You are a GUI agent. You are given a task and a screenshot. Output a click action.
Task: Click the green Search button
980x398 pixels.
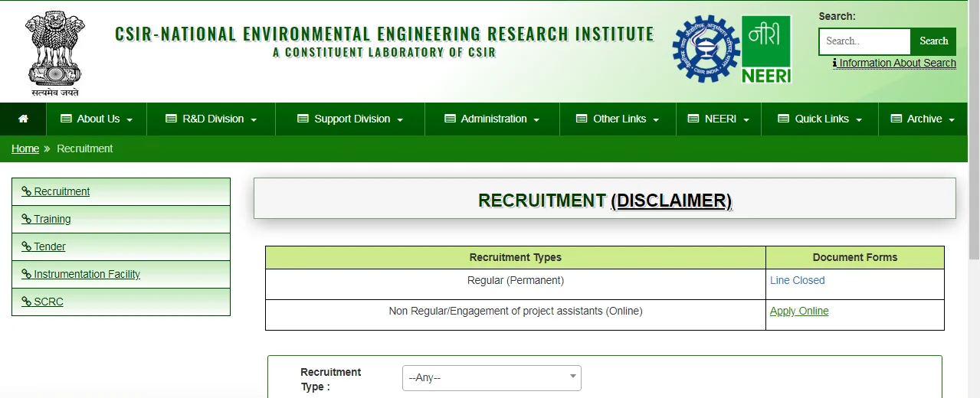click(933, 41)
